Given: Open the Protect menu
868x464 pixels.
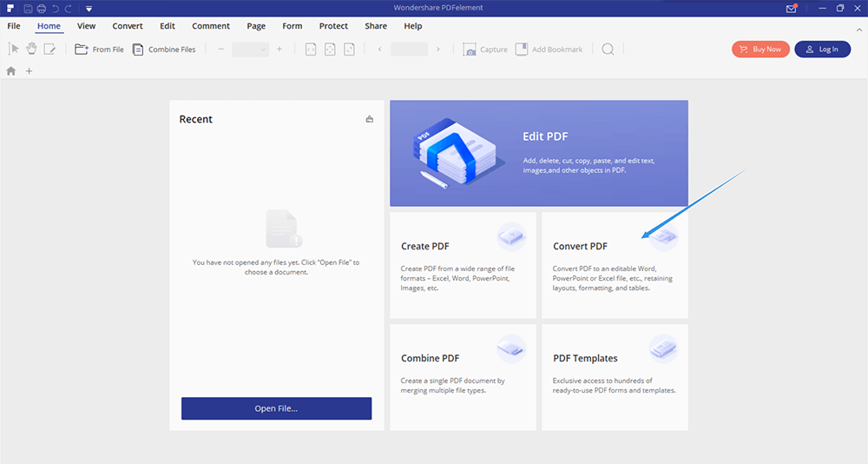Looking at the screenshot, I should click(333, 26).
